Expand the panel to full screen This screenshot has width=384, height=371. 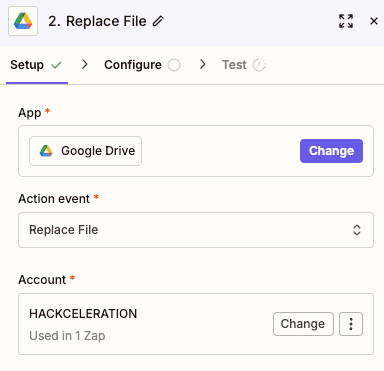pos(346,21)
